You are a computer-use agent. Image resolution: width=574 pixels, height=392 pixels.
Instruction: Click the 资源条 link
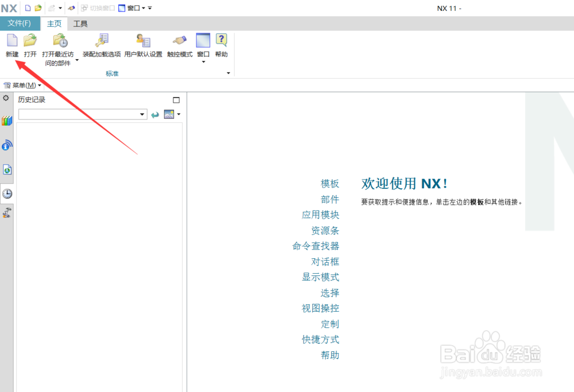click(x=325, y=230)
